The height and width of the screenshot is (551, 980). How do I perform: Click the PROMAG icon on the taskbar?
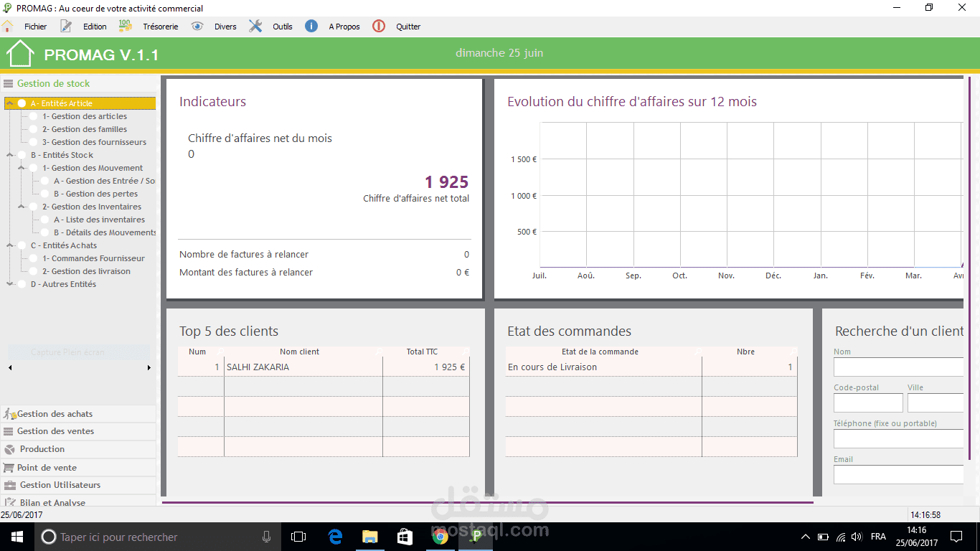[475, 537]
